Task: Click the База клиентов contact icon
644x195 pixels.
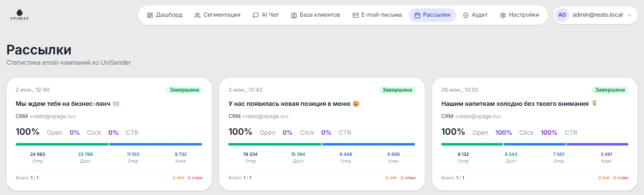Action: tap(294, 15)
